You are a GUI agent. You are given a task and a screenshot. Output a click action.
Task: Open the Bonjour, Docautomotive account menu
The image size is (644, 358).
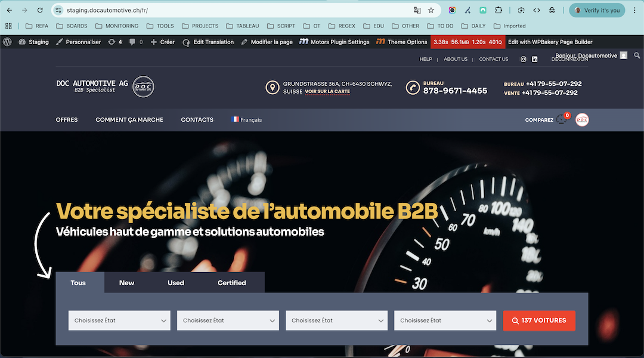[591, 55]
